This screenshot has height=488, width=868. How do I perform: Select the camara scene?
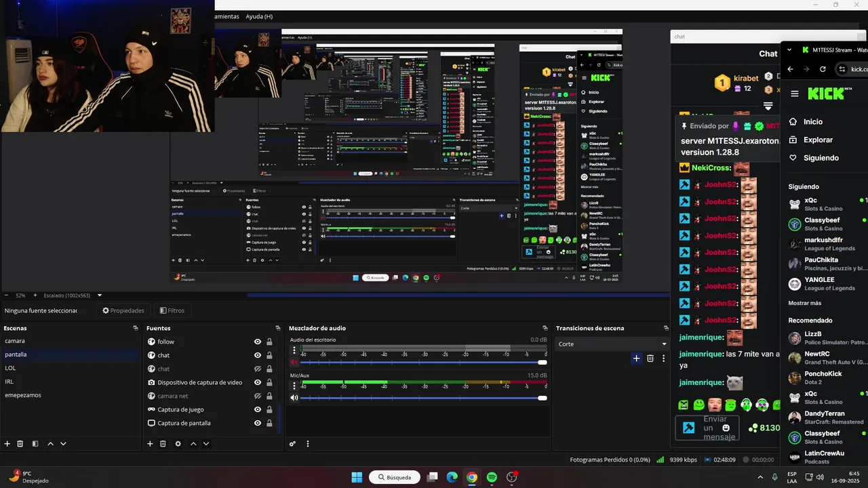(69, 341)
